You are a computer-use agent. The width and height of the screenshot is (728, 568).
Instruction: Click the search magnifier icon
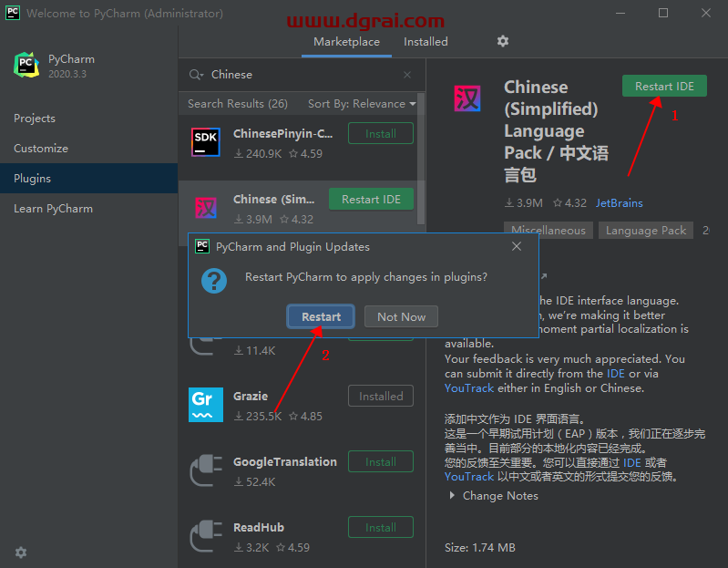pos(196,75)
